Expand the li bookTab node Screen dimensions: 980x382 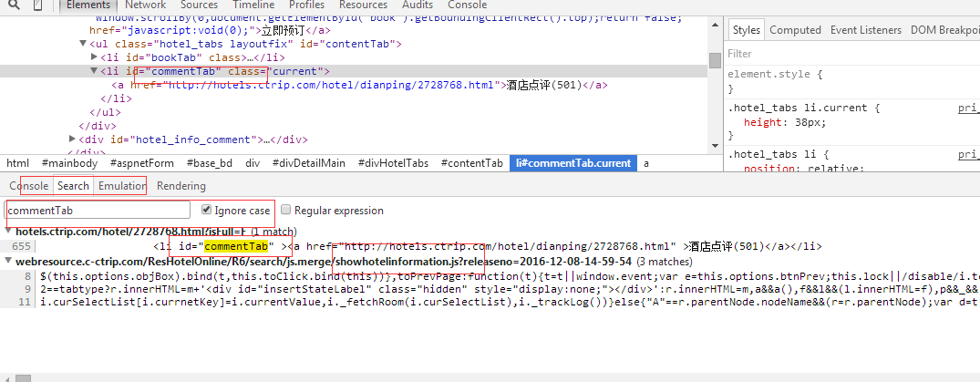pos(95,57)
